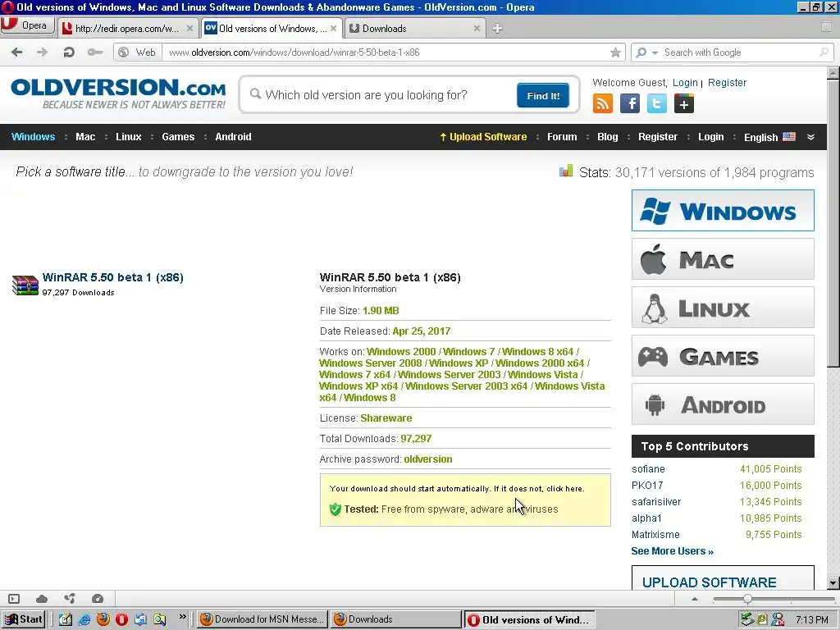Click See More Users link

click(673, 551)
